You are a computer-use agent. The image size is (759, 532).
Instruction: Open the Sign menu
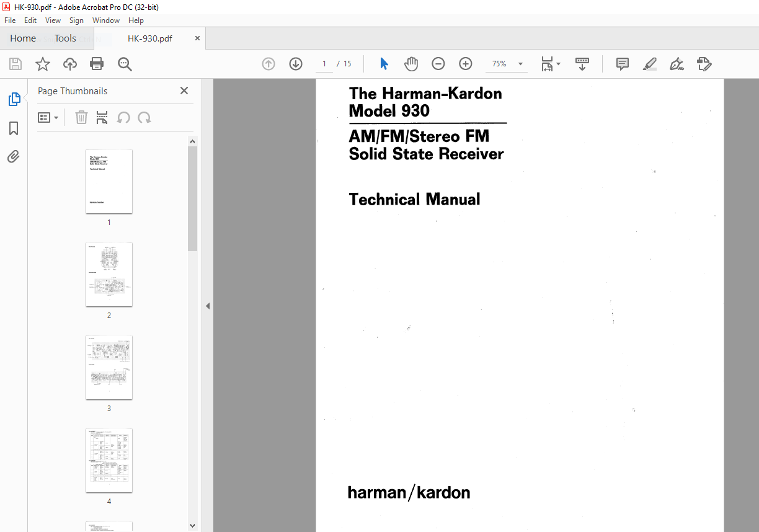coord(76,20)
